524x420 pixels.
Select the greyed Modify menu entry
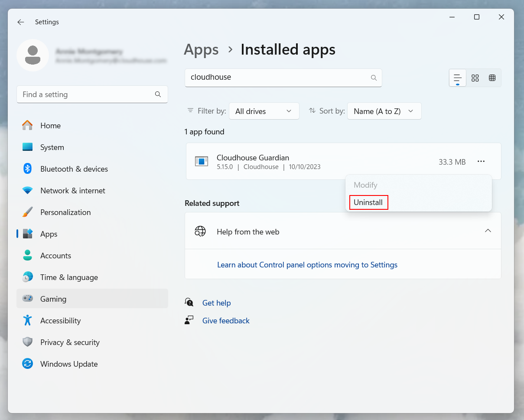365,185
